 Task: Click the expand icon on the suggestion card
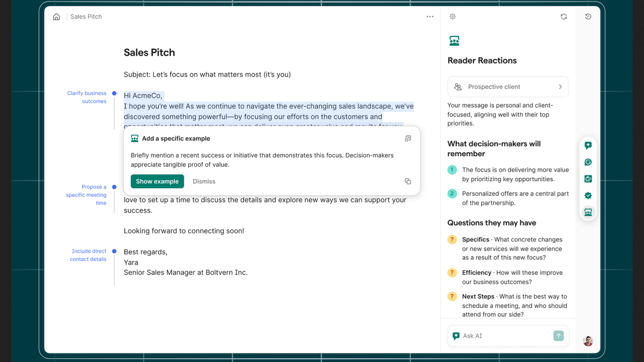[408, 138]
